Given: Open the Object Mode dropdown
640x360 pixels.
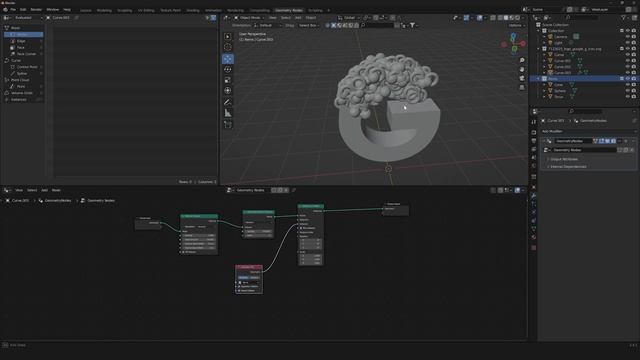Looking at the screenshot, I should 249,18.
